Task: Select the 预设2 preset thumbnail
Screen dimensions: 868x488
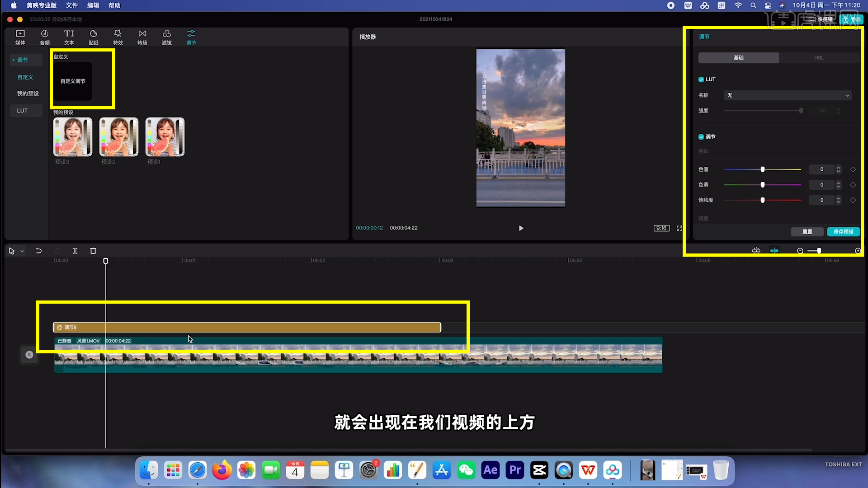Action: [119, 137]
